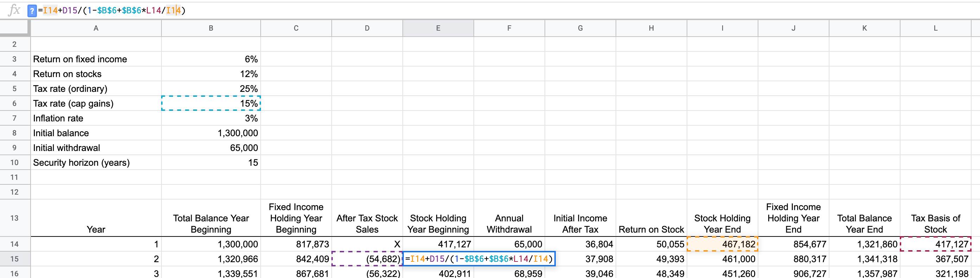
Task: Select column I header
Action: (723, 28)
